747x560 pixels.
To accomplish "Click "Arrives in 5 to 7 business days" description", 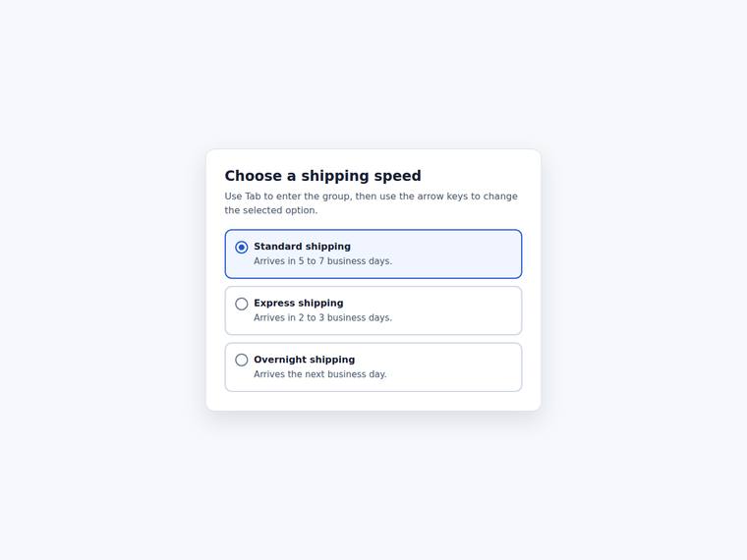I will tap(323, 261).
